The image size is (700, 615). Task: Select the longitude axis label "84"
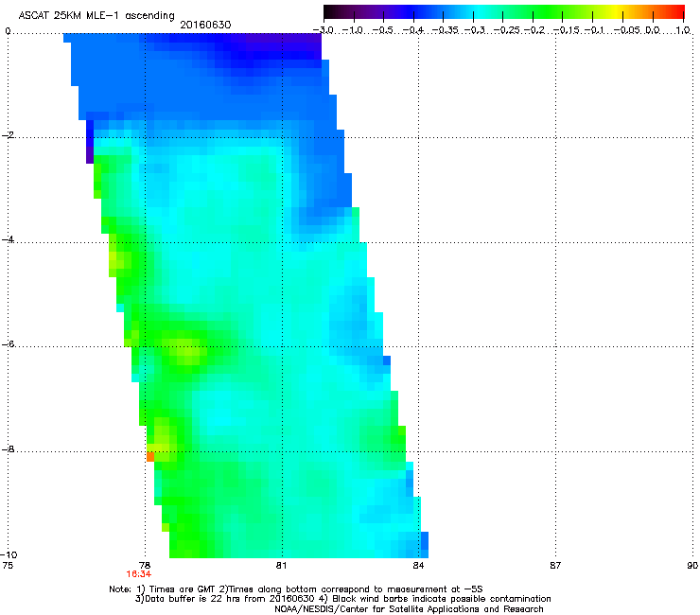coord(418,566)
